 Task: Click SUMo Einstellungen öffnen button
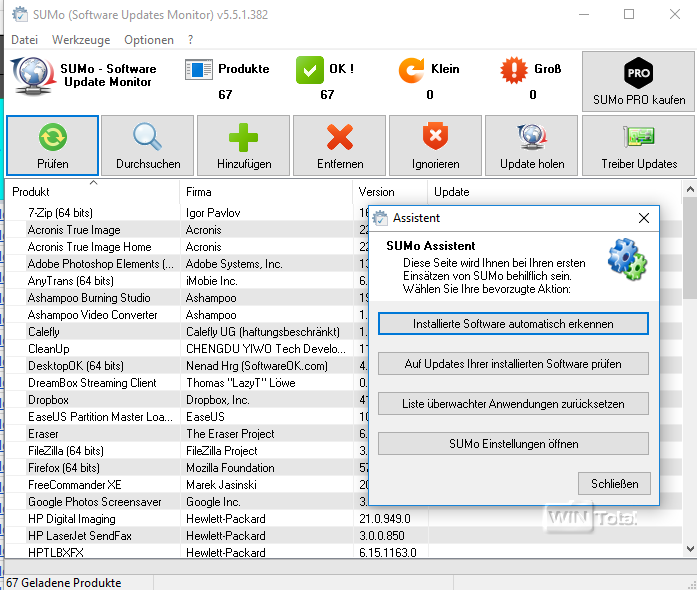[x=513, y=444]
